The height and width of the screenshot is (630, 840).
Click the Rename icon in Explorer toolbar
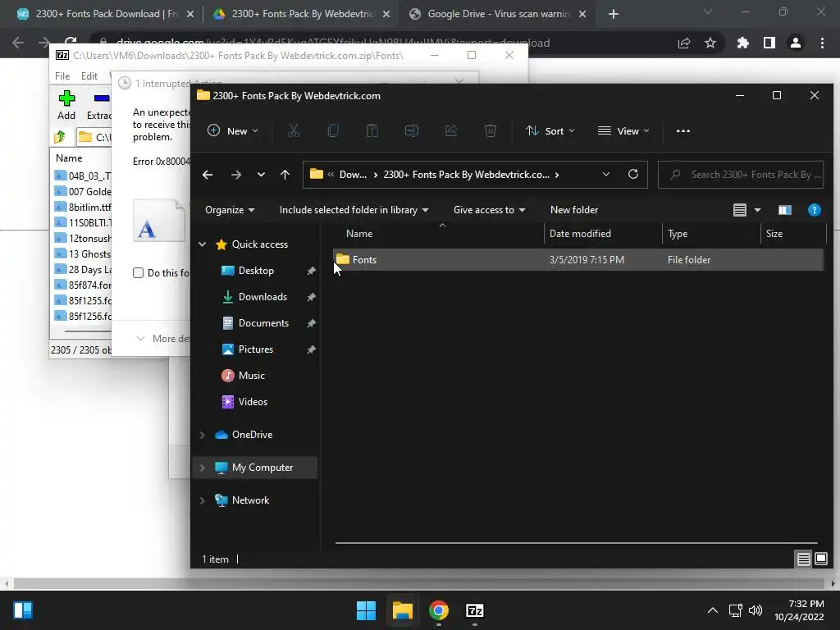click(x=412, y=130)
